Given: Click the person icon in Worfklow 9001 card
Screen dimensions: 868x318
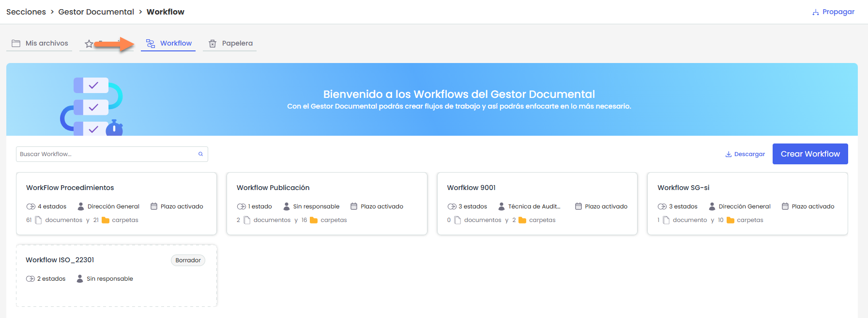Looking at the screenshot, I should pos(502,207).
